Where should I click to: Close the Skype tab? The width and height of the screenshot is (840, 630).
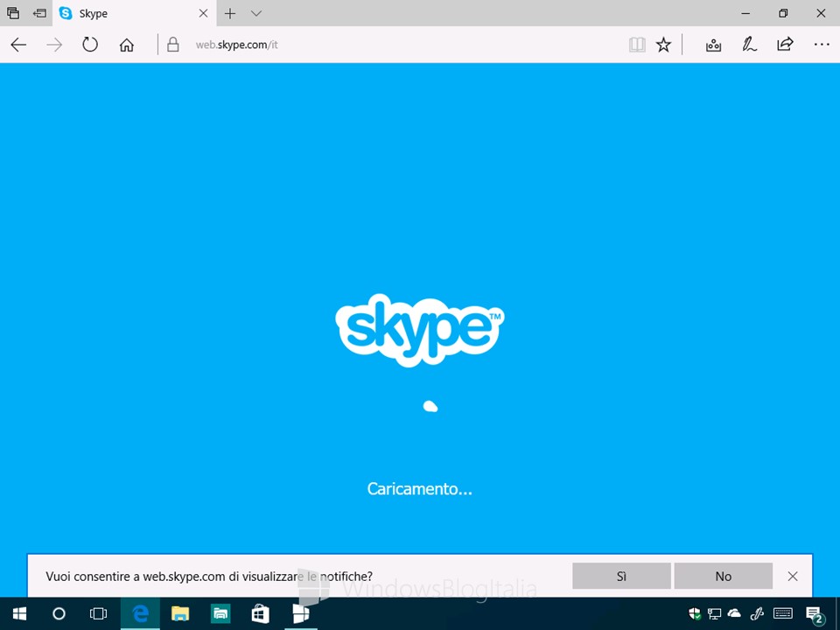pyautogui.click(x=204, y=13)
